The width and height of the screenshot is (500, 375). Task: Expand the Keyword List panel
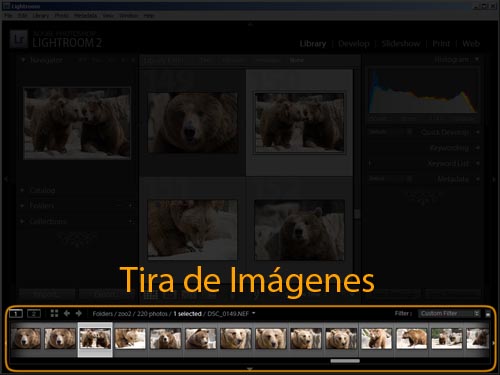click(478, 163)
